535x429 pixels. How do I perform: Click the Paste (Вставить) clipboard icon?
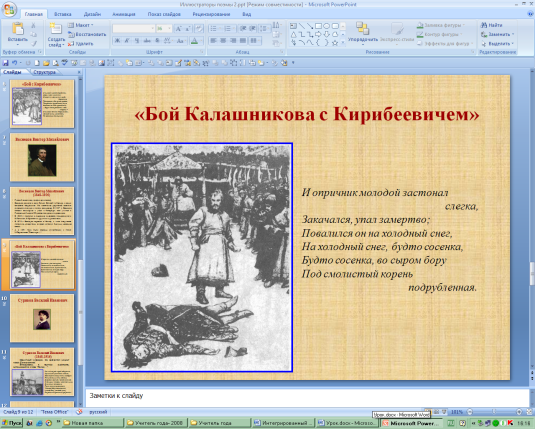pyautogui.click(x=17, y=29)
